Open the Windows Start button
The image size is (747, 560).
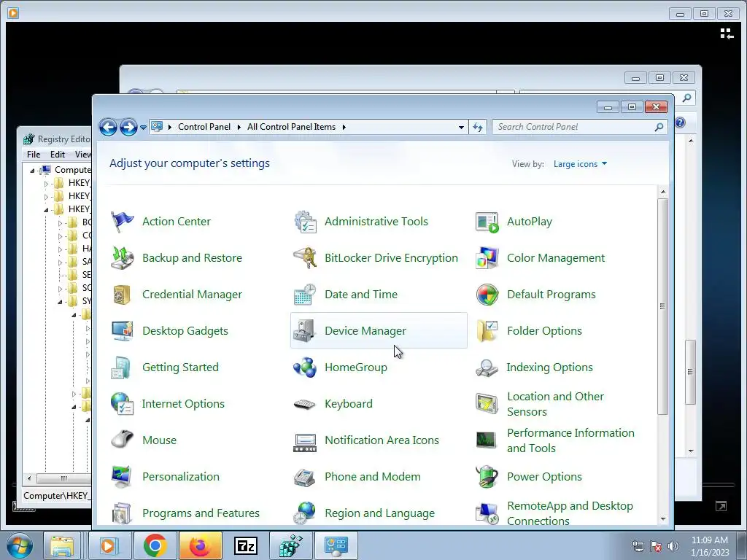pos(18,545)
